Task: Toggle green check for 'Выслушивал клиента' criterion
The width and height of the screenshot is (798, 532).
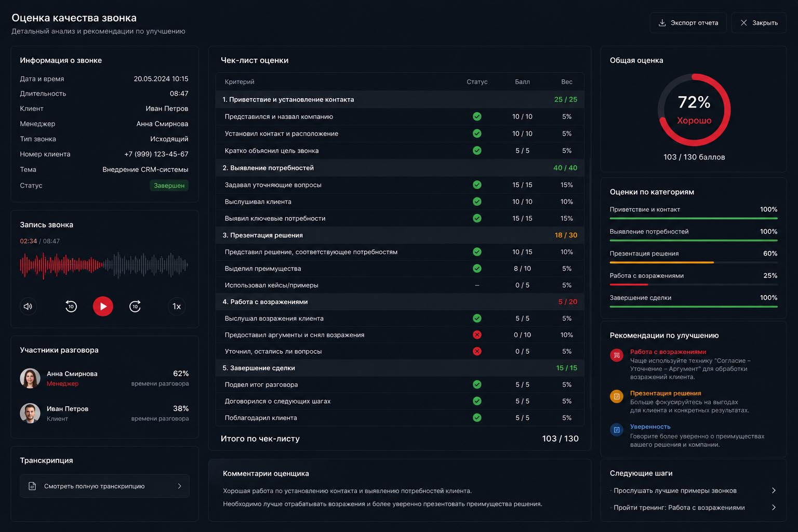Action: click(x=477, y=202)
